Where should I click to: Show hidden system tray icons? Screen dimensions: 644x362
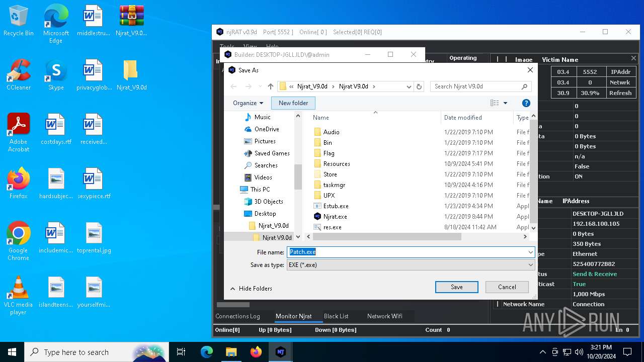[x=542, y=352]
